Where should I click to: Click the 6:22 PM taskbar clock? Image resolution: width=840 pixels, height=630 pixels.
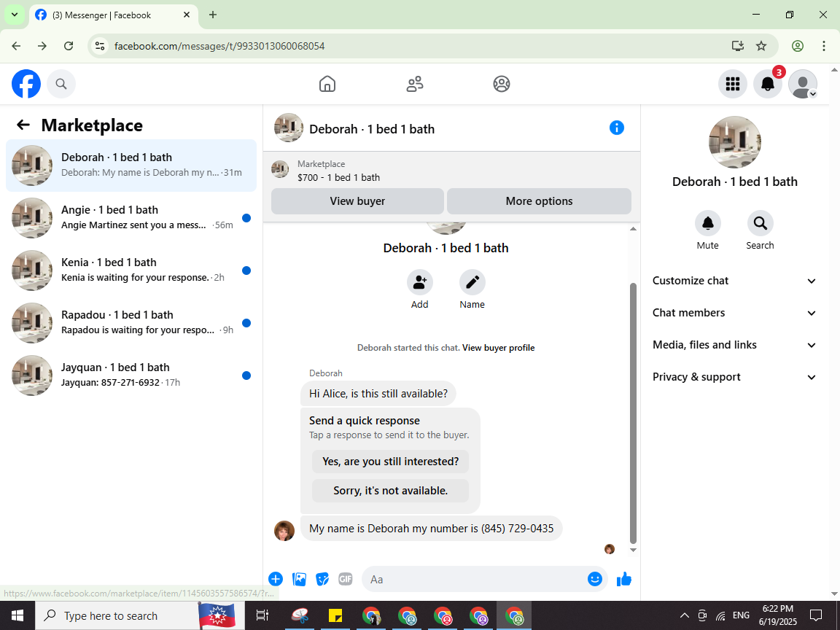778,615
